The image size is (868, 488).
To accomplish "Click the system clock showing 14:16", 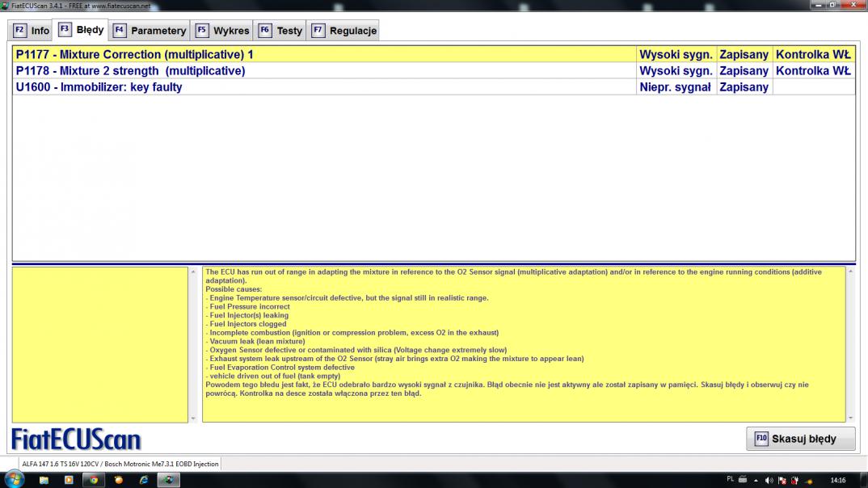I will coord(838,480).
